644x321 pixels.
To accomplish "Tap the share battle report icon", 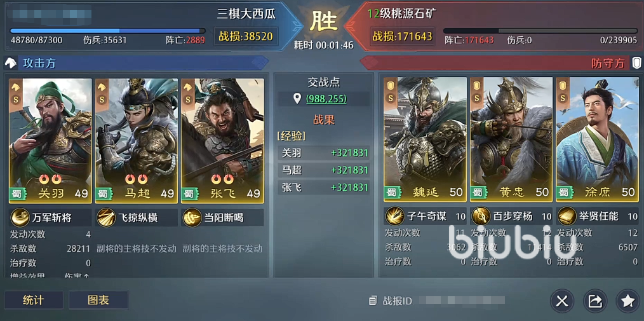I will tap(594, 301).
